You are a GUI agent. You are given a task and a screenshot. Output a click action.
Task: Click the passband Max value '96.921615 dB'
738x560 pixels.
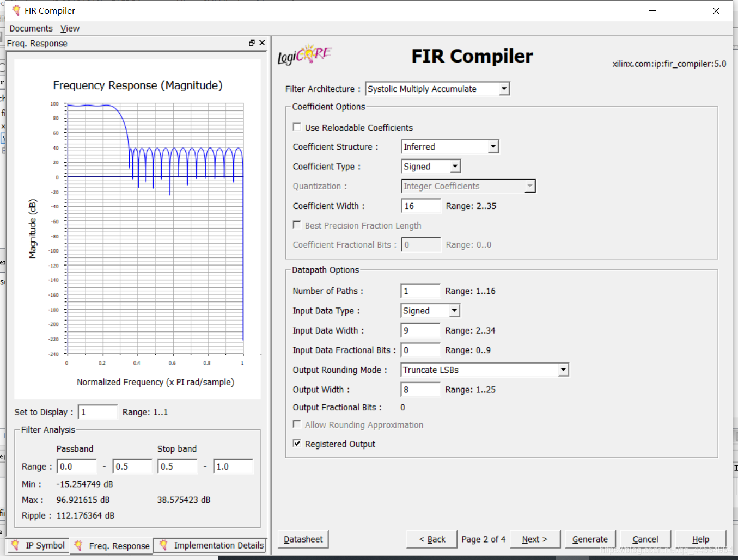83,500
